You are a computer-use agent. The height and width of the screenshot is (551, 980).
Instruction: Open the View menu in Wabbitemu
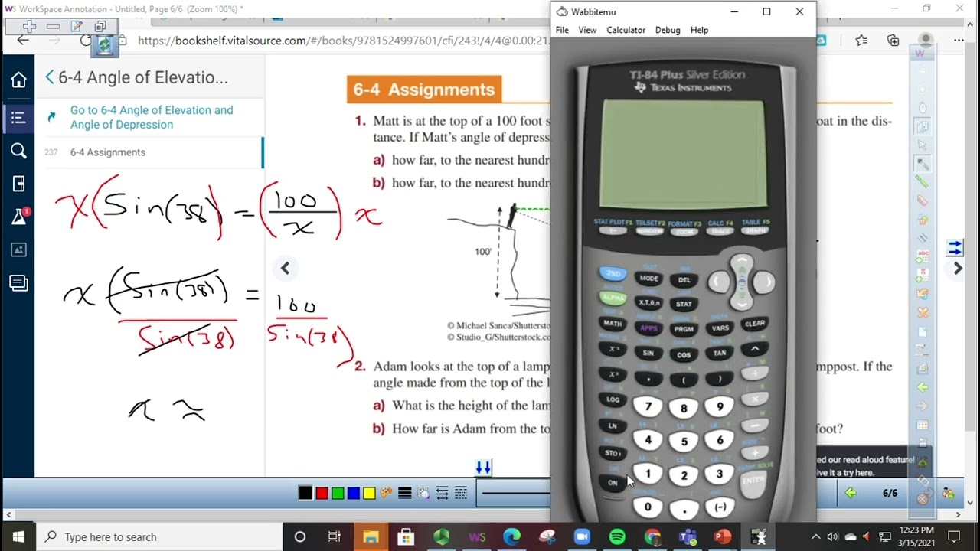pyautogui.click(x=587, y=30)
